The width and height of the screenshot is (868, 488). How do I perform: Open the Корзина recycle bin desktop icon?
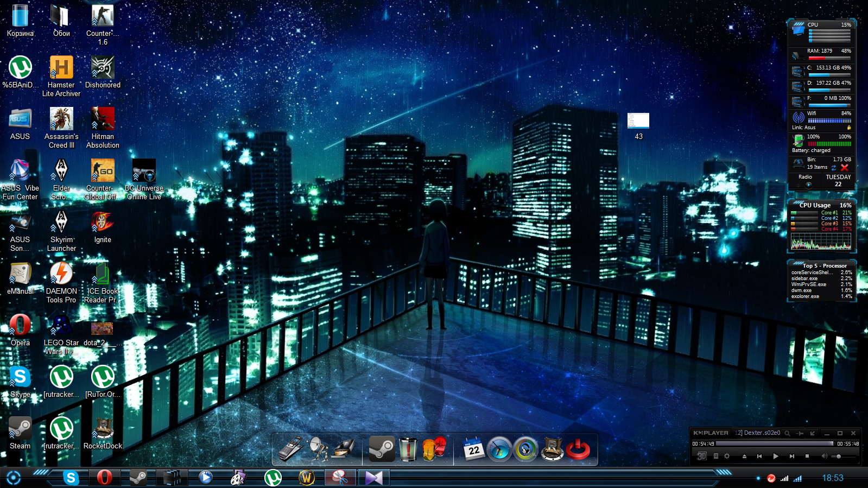(x=20, y=21)
